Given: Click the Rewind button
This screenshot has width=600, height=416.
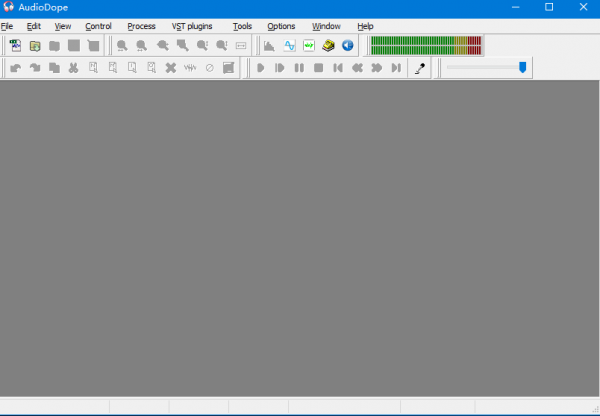Looking at the screenshot, I should coord(357,68).
